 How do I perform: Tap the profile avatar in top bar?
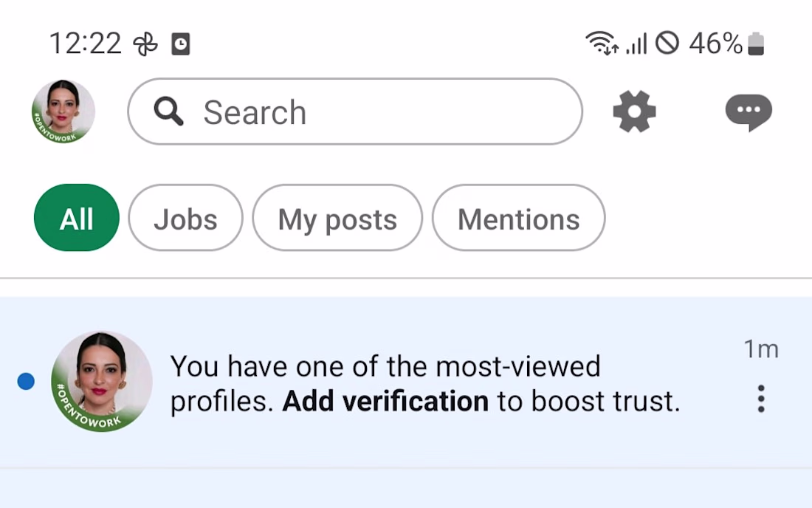(63, 111)
